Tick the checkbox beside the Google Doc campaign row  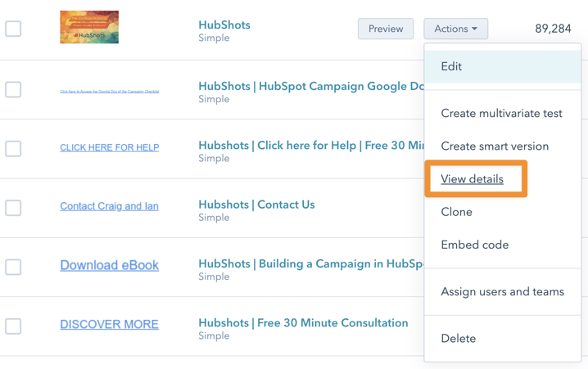tap(13, 89)
